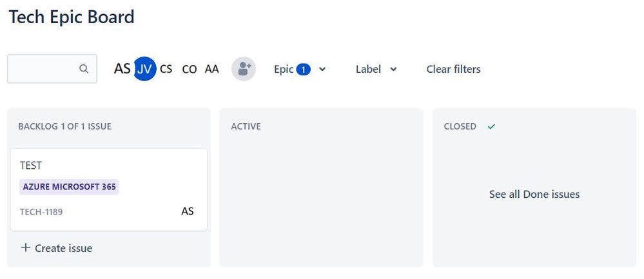Click the add people icon

click(244, 69)
